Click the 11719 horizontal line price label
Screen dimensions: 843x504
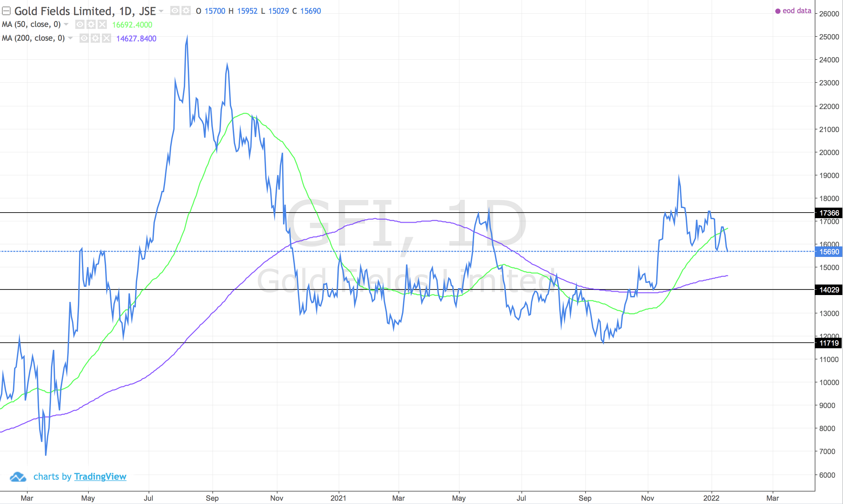coord(829,343)
